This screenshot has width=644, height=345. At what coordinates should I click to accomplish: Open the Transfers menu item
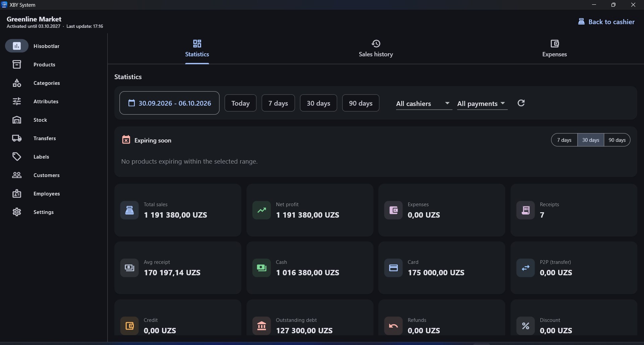tap(45, 138)
